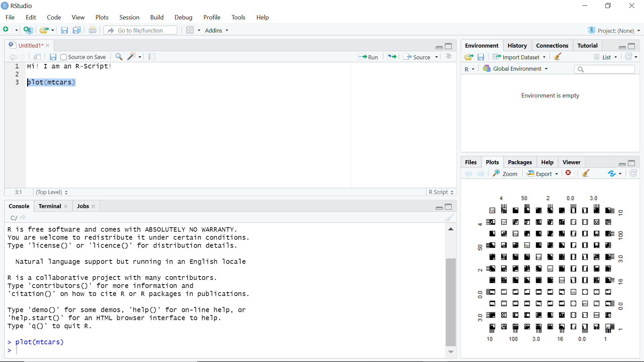Viewport: 644px width, 362px height.
Task: Save all open documents icon
Action: [x=77, y=30]
